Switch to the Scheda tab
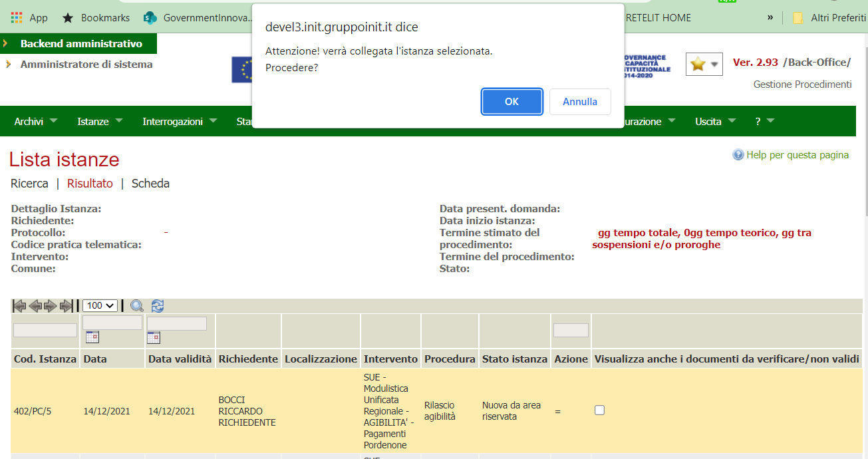Image resolution: width=868 pixels, height=459 pixels. click(150, 184)
